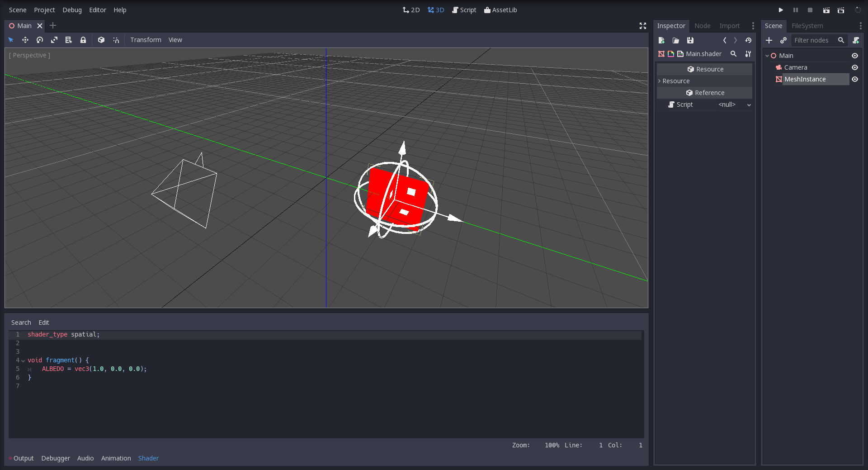Open the Help menu
This screenshot has height=470, width=868.
[x=120, y=10]
